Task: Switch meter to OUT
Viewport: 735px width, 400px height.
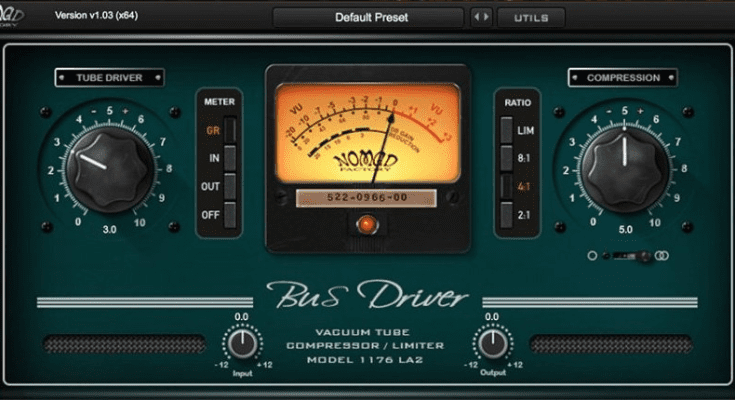Action: point(230,186)
